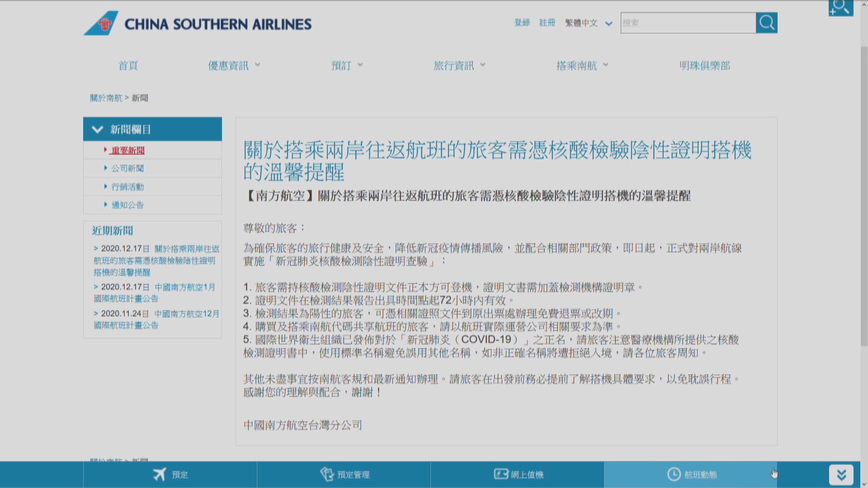Click the 登錄 login link
This screenshot has width=868, height=488.
coord(522,23)
